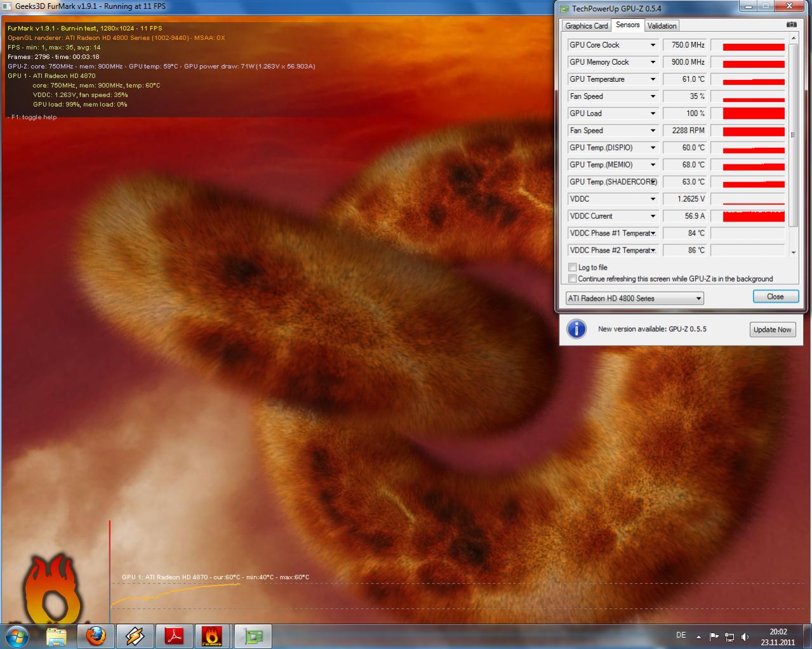Open the Graphics Card tab
812x649 pixels.
click(587, 26)
